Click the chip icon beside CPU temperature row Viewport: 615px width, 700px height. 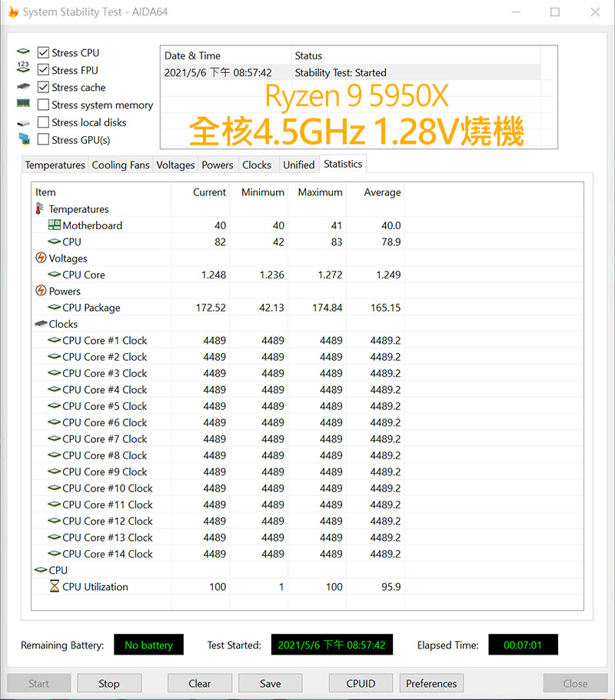[55, 242]
